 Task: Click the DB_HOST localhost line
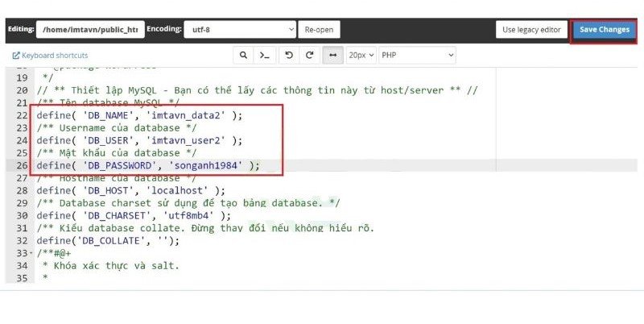130,190
